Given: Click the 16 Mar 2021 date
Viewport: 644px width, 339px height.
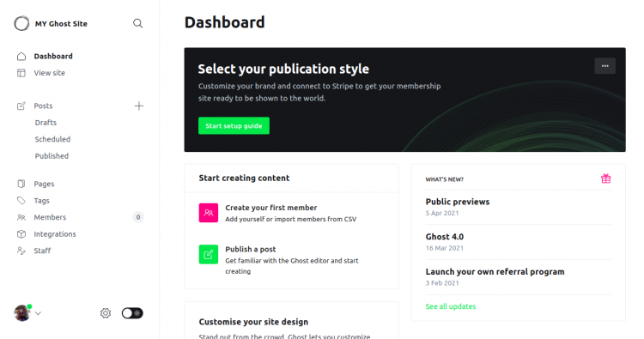Looking at the screenshot, I should click(x=445, y=248).
